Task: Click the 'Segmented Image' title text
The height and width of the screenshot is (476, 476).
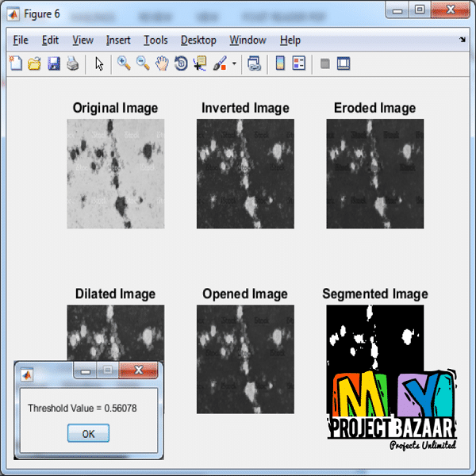Action: [375, 294]
